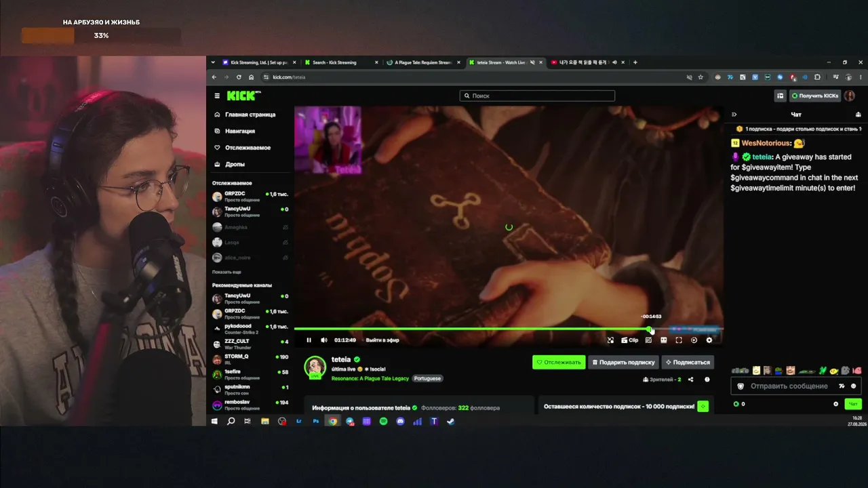Open chat settings gear icon
This screenshot has width=868, height=488.
tap(835, 404)
